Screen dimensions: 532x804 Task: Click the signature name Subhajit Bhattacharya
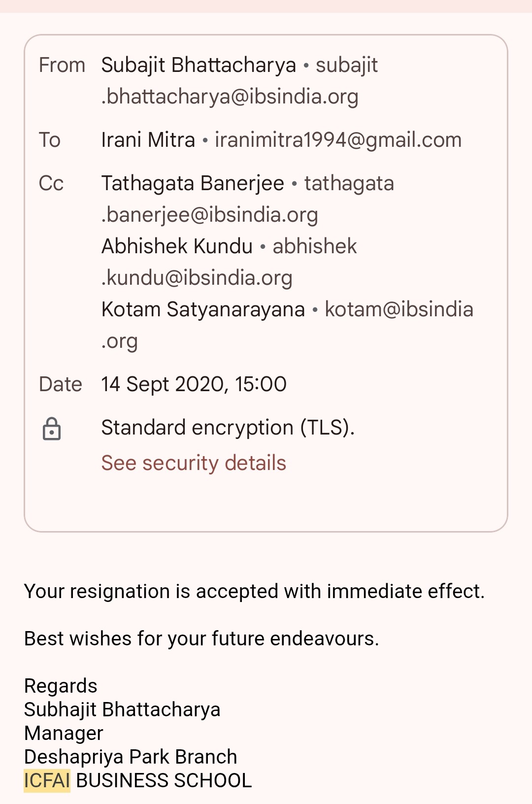[122, 709]
